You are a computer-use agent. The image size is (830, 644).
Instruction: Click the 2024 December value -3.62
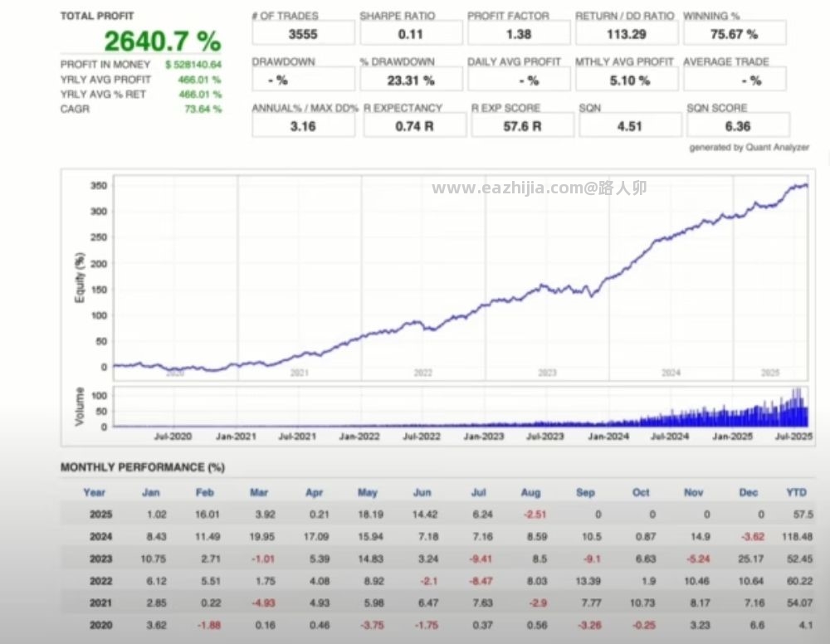(x=753, y=537)
